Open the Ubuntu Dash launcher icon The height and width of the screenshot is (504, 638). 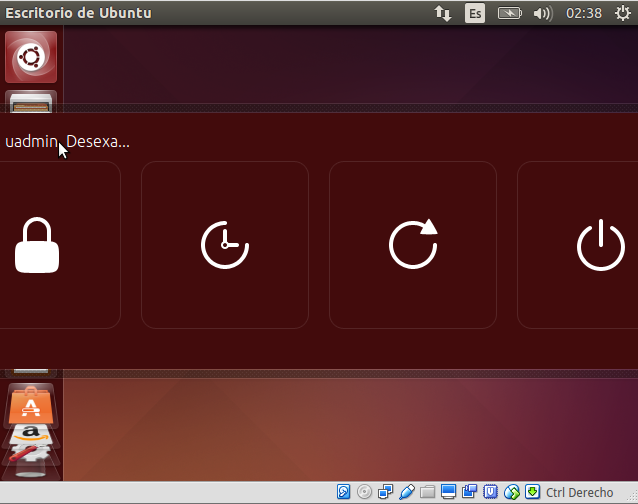click(x=31, y=57)
